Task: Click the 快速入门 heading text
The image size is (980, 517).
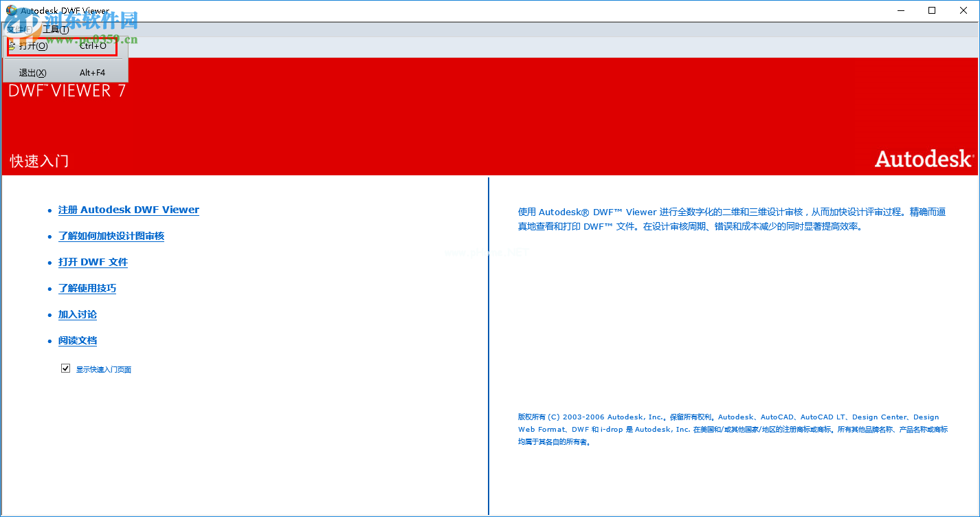Action: 39,161
